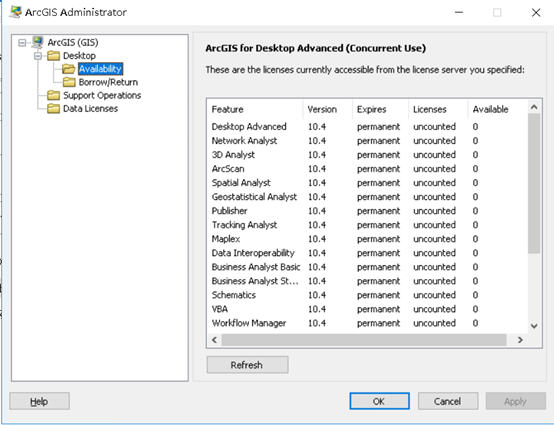Open the Support Operations tree item
This screenshot has width=554, height=425.
click(102, 95)
